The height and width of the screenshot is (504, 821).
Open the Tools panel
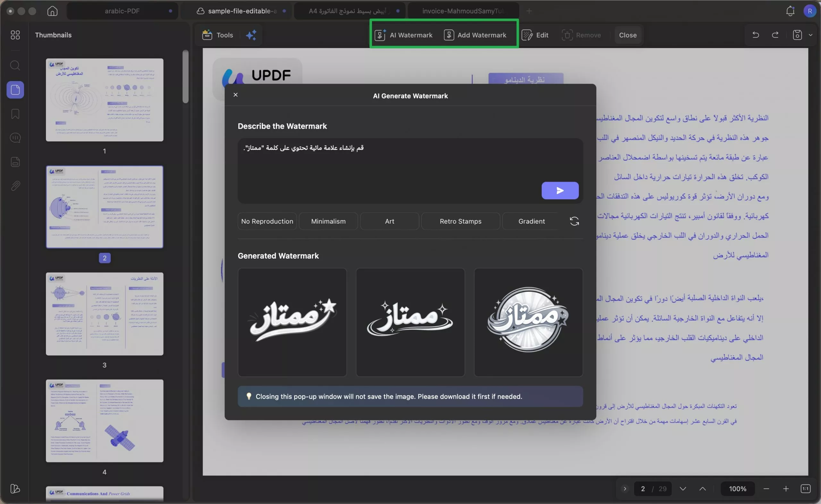coord(217,35)
